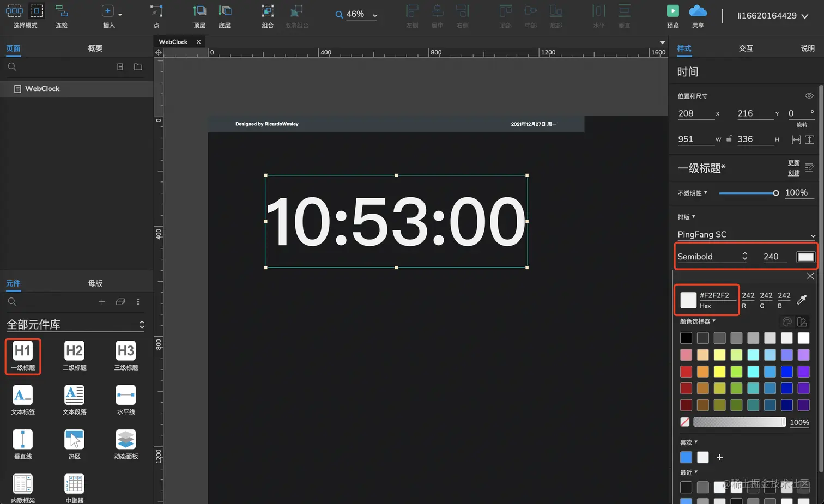Open the li16620164429 account menu

pyautogui.click(x=773, y=16)
